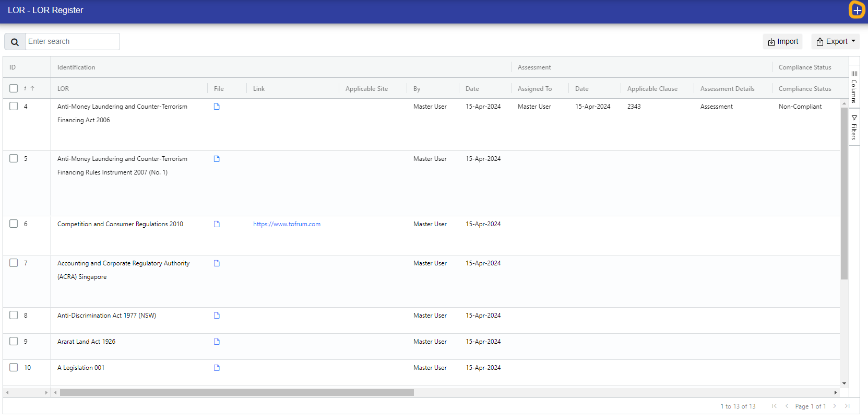Open file icon for ACRA Singapore row
This screenshot has height=420, width=868.
point(217,263)
